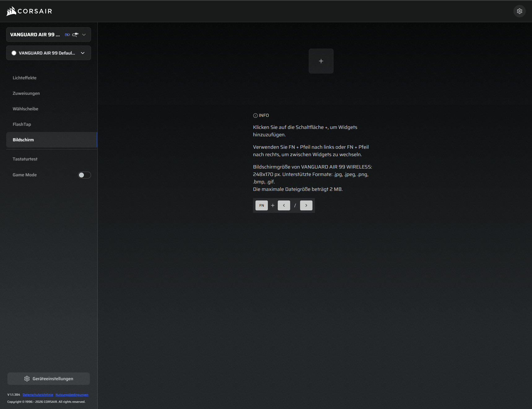The width and height of the screenshot is (532, 409).
Task: Open app settings via top-right gear
Action: pyautogui.click(x=519, y=11)
